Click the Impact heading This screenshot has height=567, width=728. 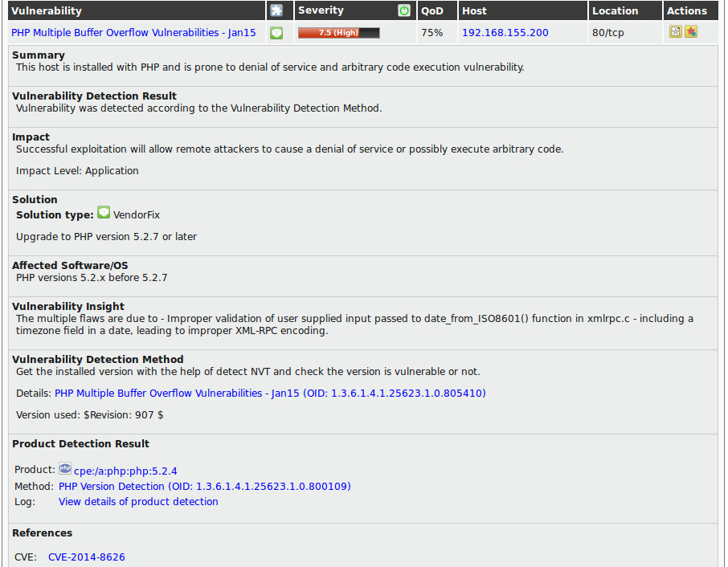[x=31, y=137]
